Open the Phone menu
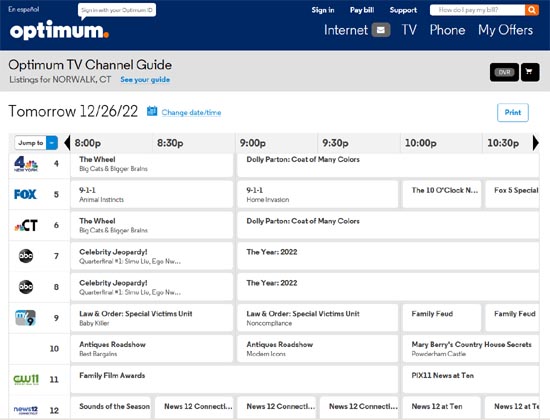The height and width of the screenshot is (420, 550). [447, 30]
